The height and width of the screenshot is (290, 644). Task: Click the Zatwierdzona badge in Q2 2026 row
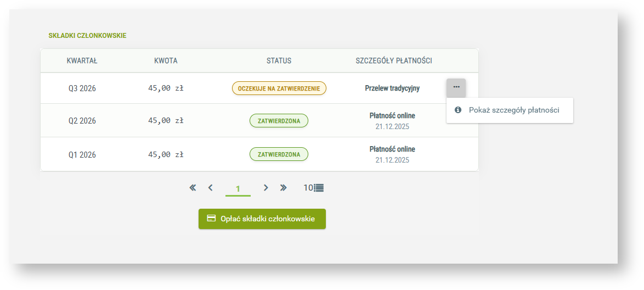tap(279, 121)
